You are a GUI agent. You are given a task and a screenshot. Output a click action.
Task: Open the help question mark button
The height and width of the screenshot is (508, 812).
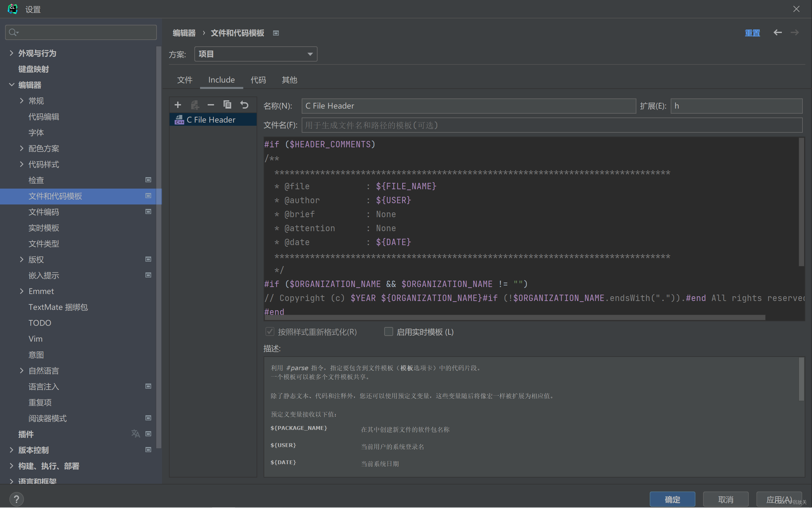coord(17,498)
